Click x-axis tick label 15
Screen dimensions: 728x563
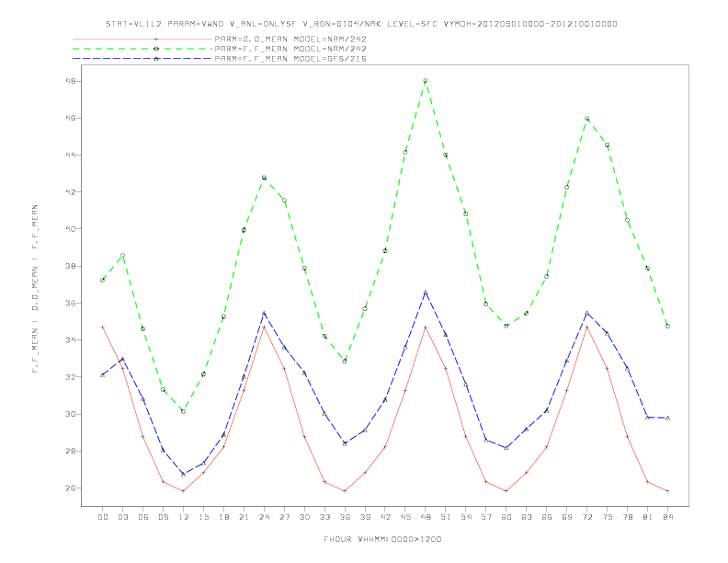(x=203, y=517)
